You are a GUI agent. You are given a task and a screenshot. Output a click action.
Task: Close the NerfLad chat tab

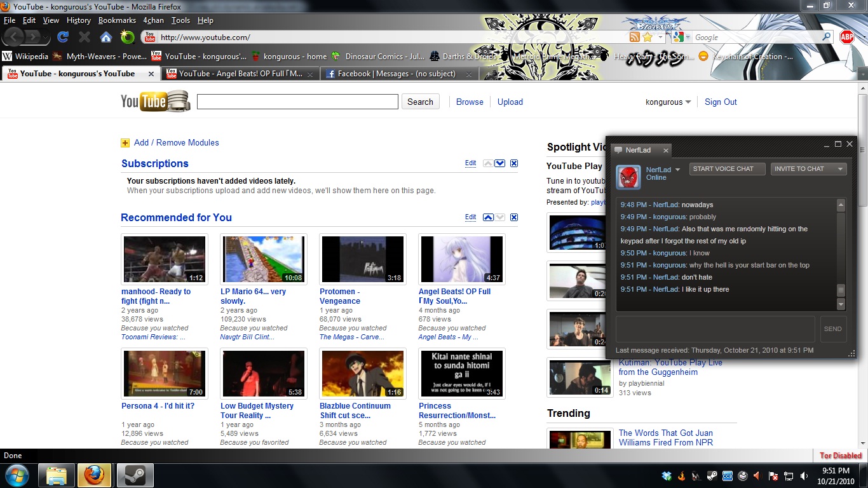point(665,151)
